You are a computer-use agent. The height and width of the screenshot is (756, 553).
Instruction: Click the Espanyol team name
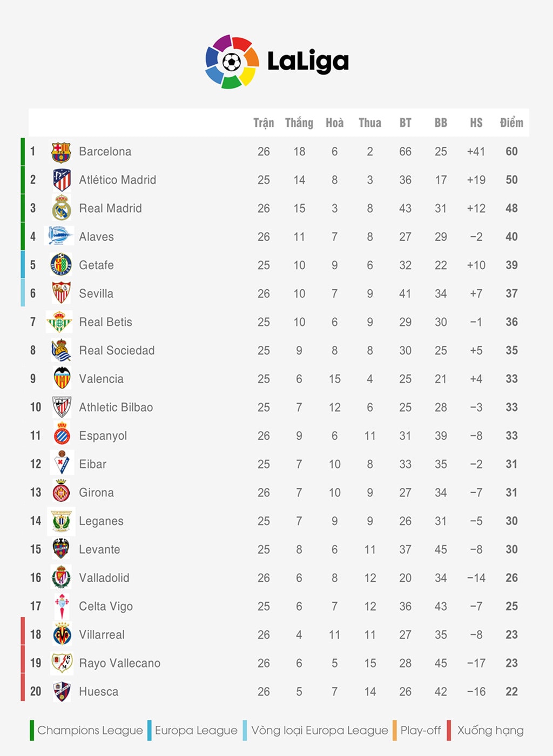(x=103, y=436)
